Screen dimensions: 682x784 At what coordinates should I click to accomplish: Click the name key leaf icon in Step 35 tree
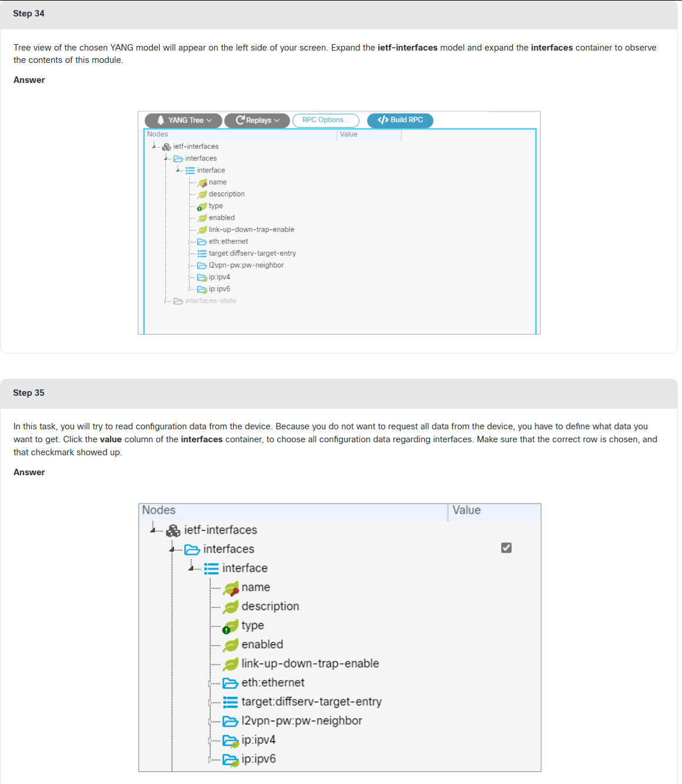pyautogui.click(x=231, y=588)
